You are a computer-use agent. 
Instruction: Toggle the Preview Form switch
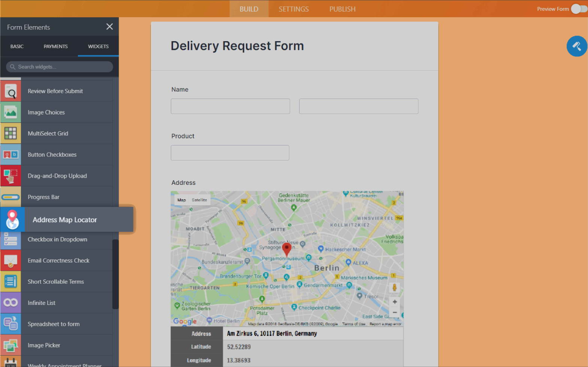click(x=579, y=9)
